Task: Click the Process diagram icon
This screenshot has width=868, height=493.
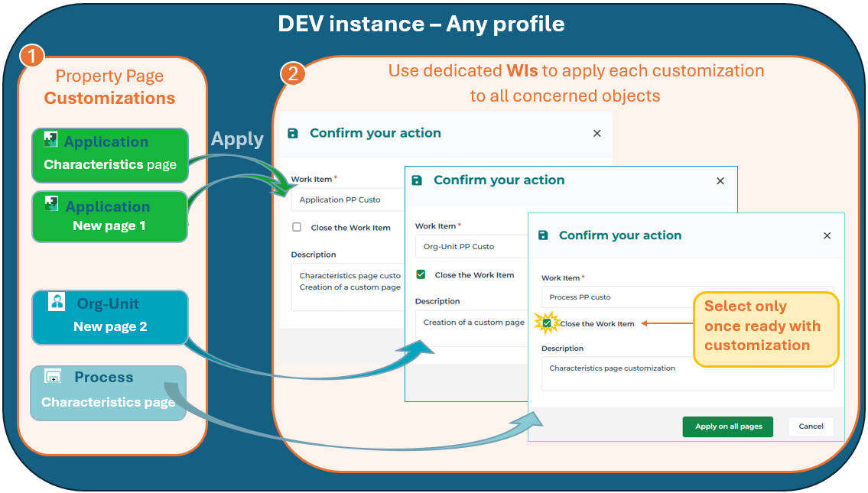Action: (53, 376)
